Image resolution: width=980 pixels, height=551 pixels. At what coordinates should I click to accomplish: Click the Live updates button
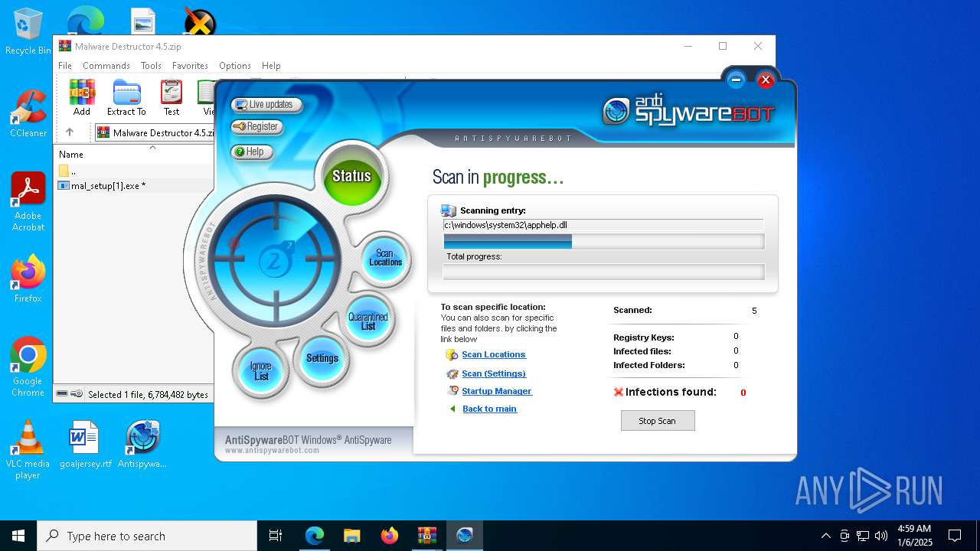pyautogui.click(x=266, y=105)
